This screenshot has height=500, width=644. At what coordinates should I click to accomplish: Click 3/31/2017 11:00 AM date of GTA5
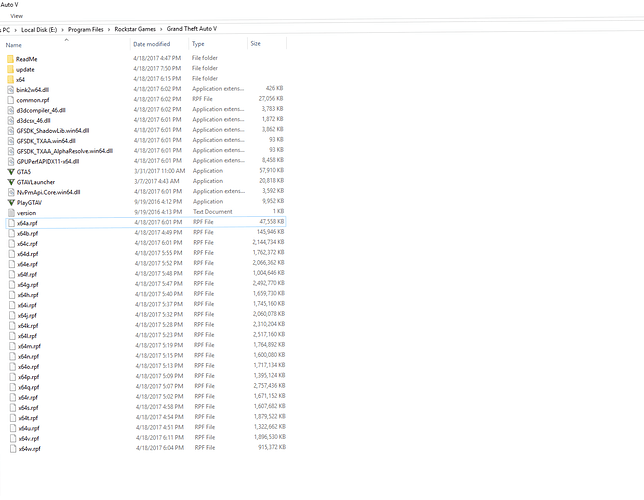(159, 171)
